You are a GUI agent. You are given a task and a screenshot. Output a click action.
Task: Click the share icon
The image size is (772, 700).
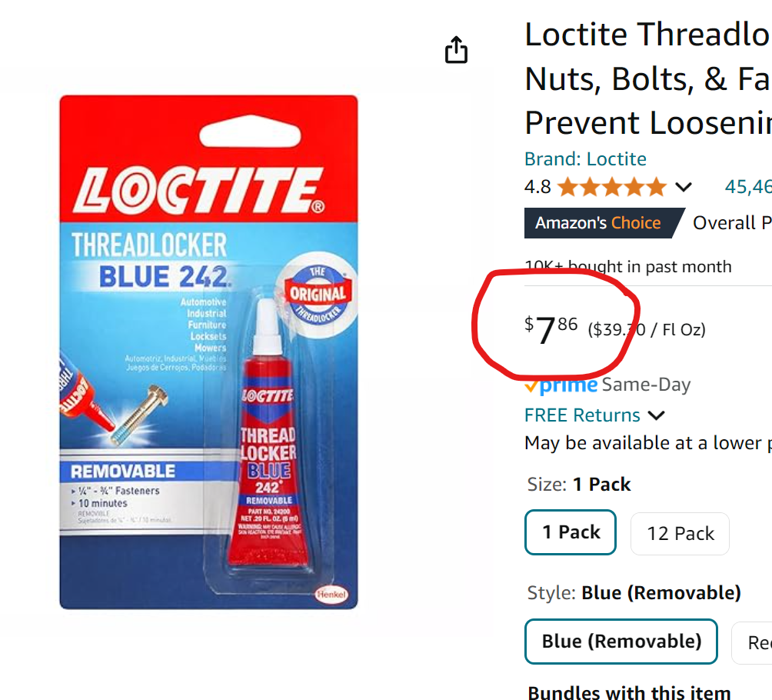click(456, 49)
